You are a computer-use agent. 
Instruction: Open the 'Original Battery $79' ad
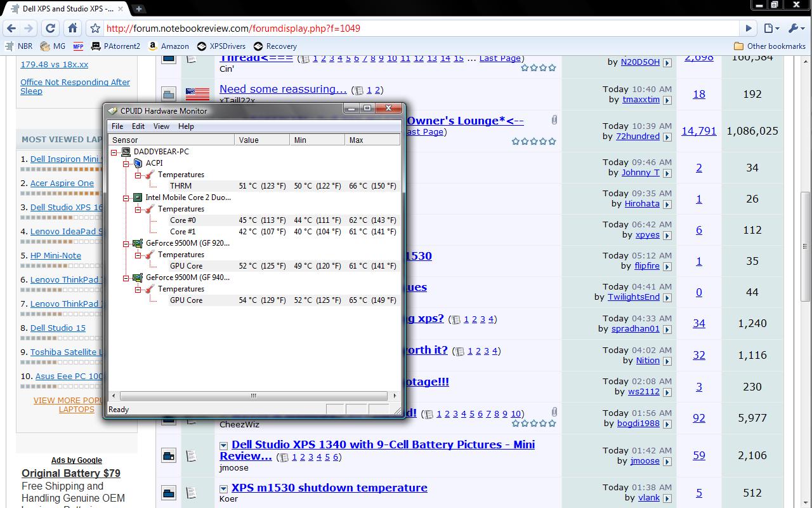(71, 473)
